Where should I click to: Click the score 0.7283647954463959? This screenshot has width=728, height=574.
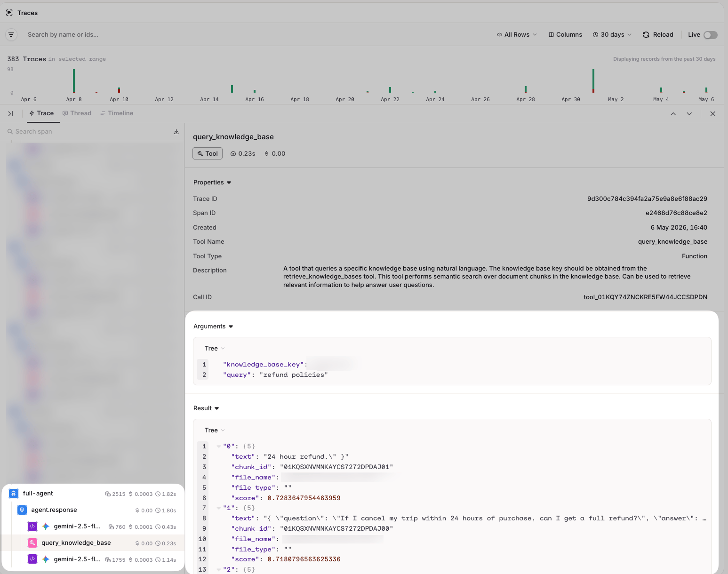coord(304,498)
